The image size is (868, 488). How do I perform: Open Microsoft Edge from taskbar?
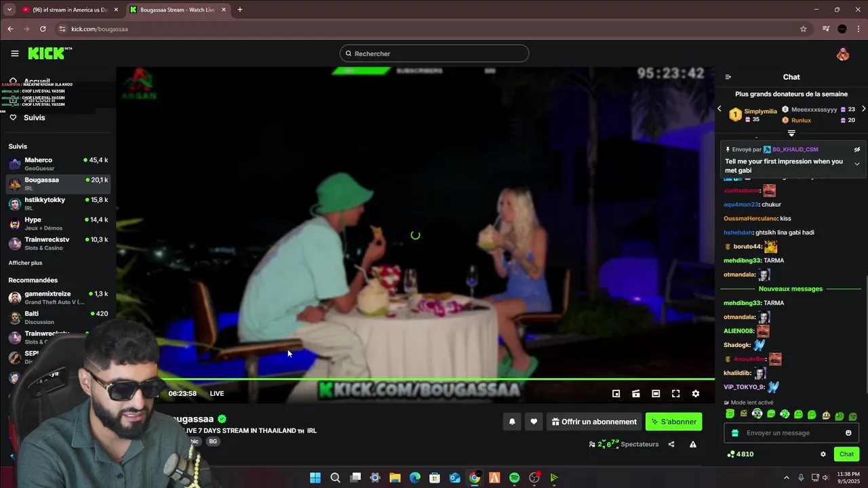tap(415, 478)
